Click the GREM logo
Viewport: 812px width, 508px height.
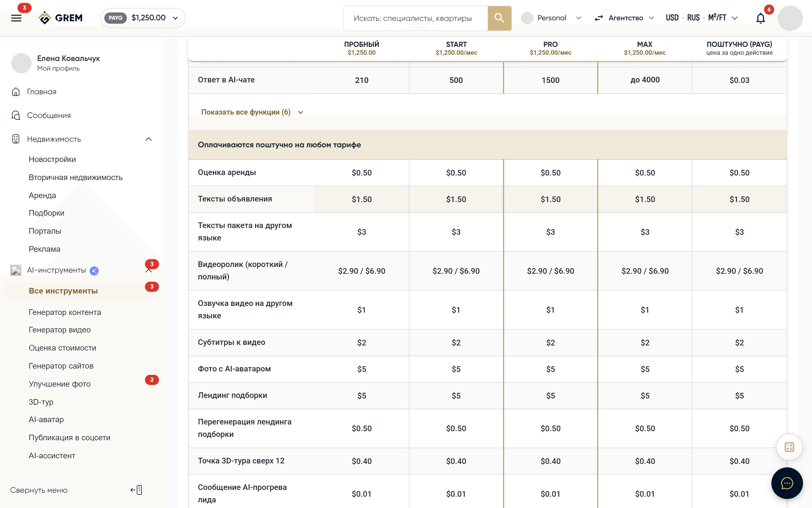[x=60, y=18]
